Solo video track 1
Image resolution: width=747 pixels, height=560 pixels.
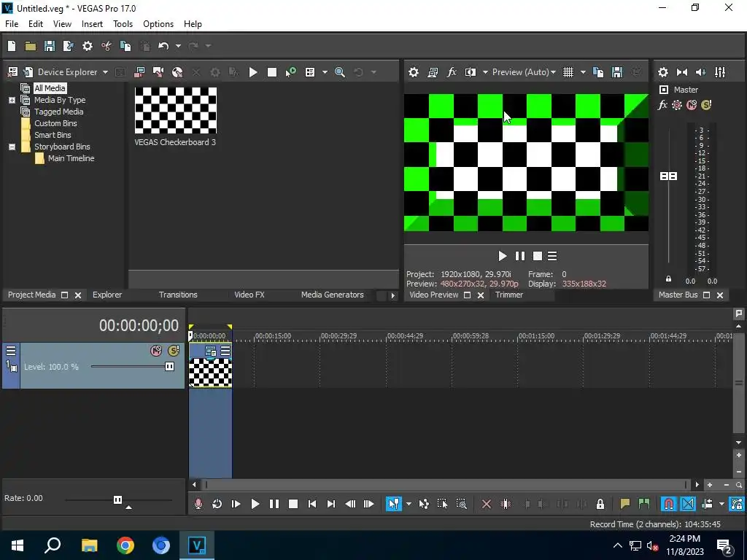pos(174,351)
